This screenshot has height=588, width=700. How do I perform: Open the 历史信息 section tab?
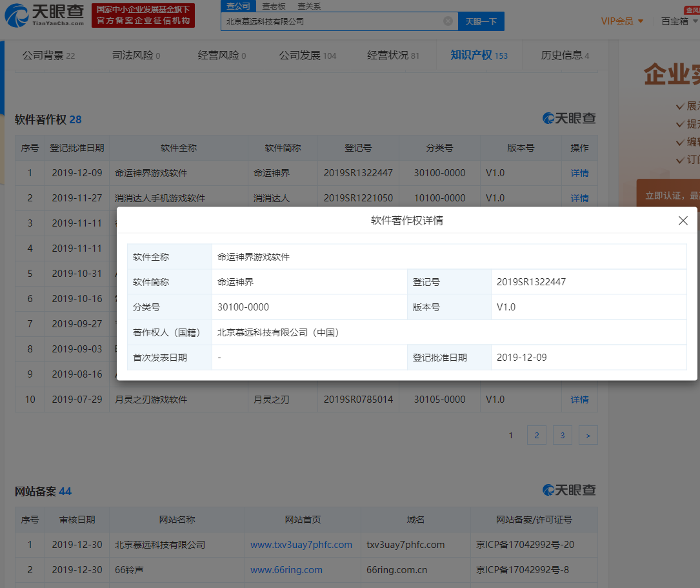pos(565,56)
